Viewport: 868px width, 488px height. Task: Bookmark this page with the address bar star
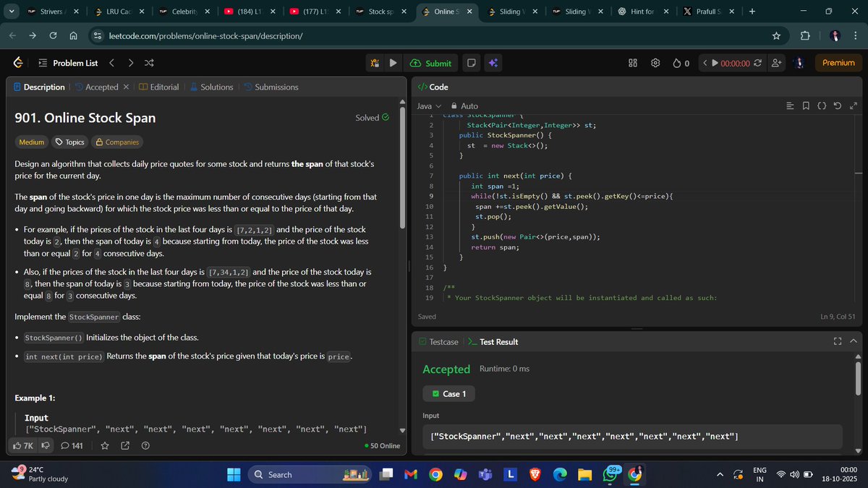[776, 35]
